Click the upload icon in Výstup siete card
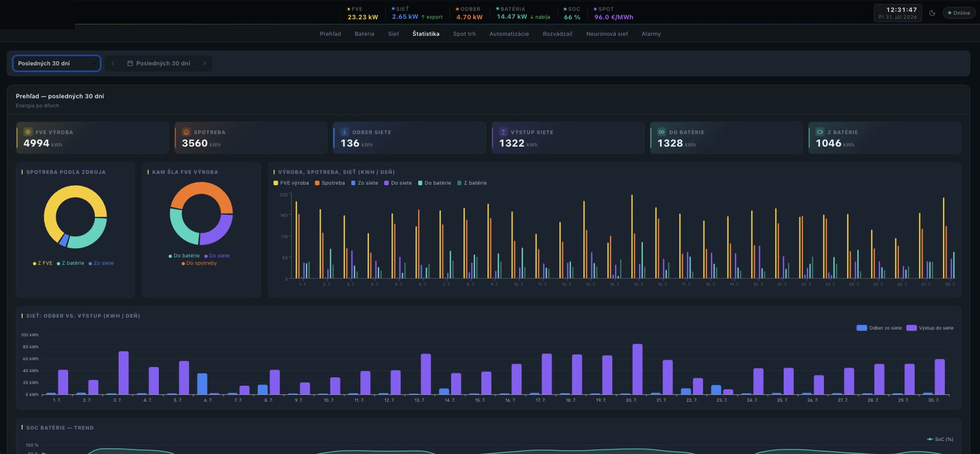Viewport: 980px width, 454px height. (x=503, y=132)
